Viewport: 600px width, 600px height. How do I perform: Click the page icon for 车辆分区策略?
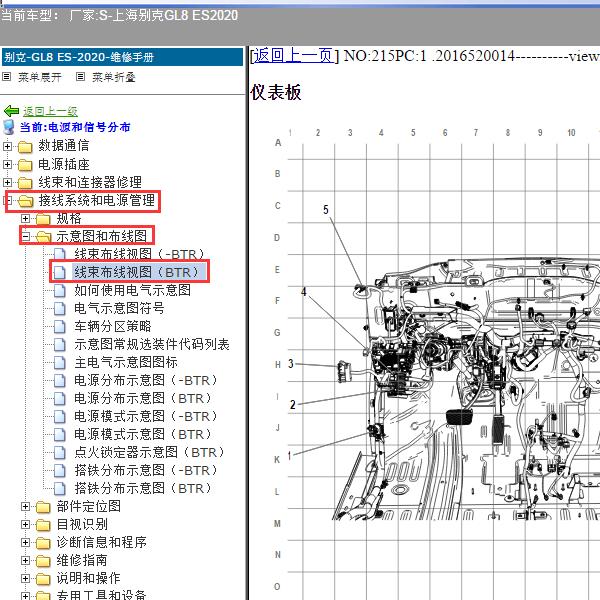(59, 326)
